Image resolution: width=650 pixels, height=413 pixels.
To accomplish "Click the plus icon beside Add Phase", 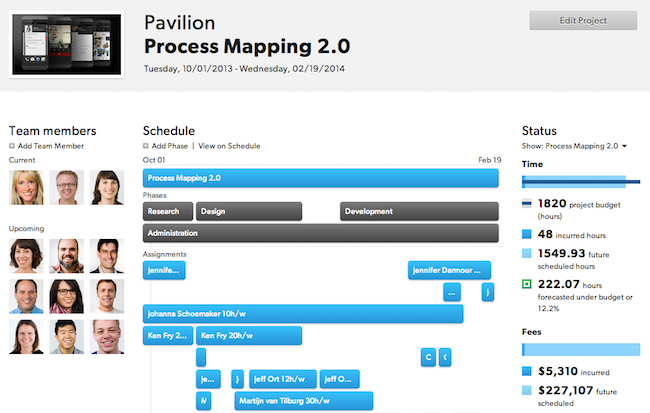I will coord(146,146).
